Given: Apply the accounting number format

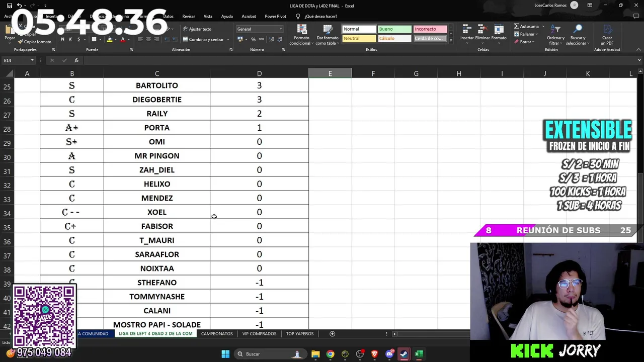Looking at the screenshot, I should pyautogui.click(x=240, y=39).
